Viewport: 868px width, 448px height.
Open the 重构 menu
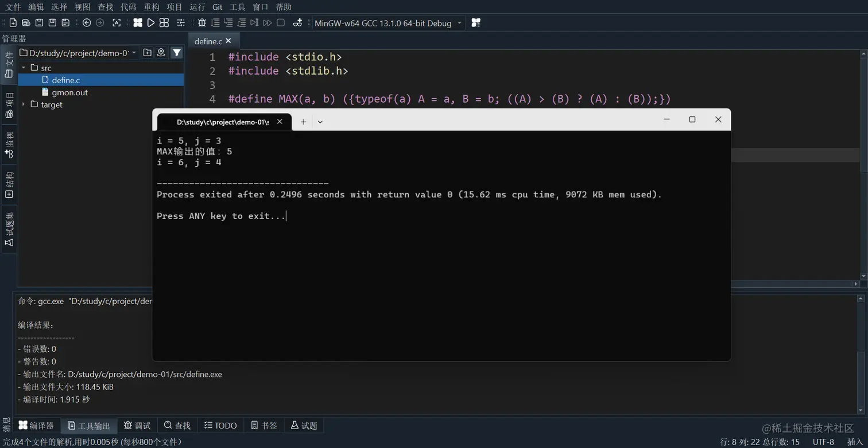point(152,7)
